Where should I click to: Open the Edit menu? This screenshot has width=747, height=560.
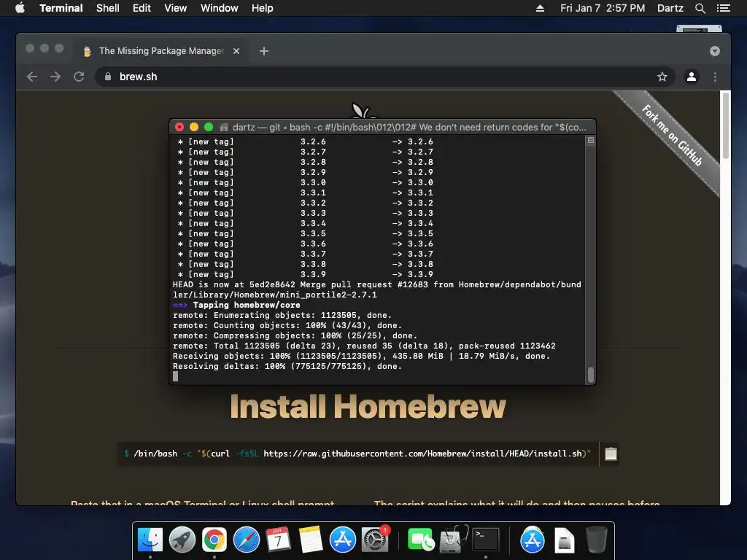[142, 8]
